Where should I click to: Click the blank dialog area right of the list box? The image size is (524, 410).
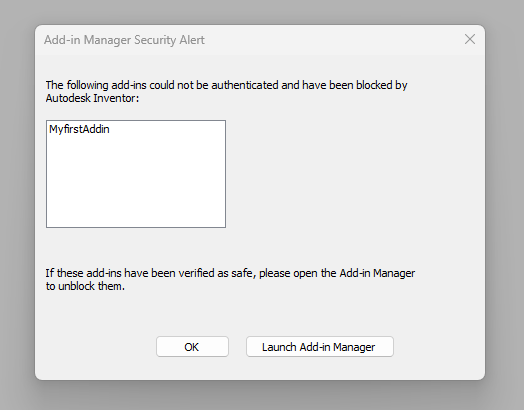pos(351,174)
